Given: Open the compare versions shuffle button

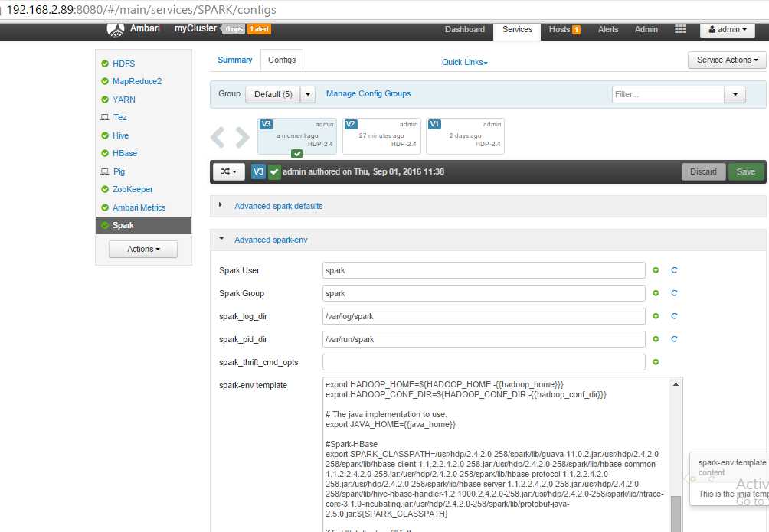Looking at the screenshot, I should point(228,171).
